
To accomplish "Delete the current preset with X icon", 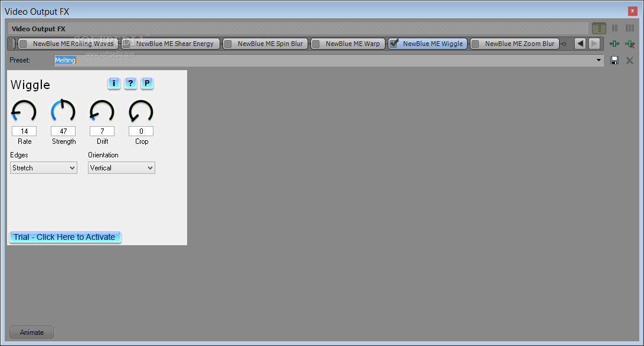I will (x=630, y=61).
